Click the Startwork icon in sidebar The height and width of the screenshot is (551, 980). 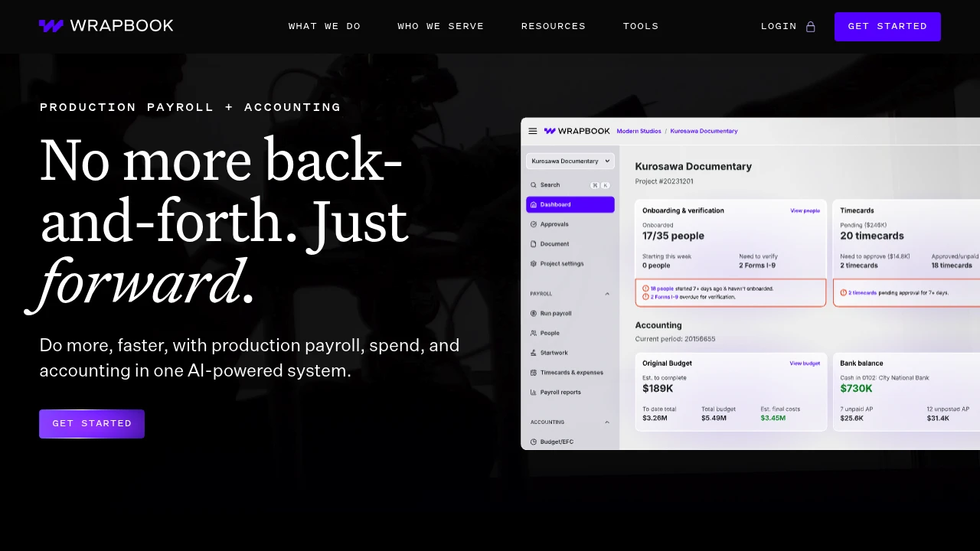coord(534,353)
